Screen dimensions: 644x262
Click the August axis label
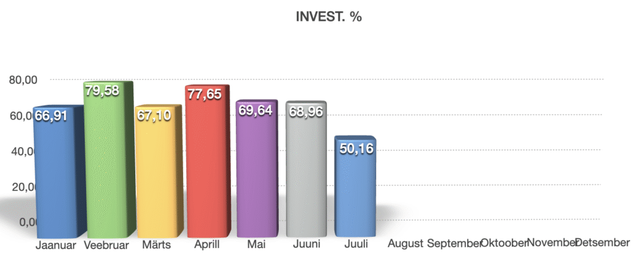(x=406, y=244)
